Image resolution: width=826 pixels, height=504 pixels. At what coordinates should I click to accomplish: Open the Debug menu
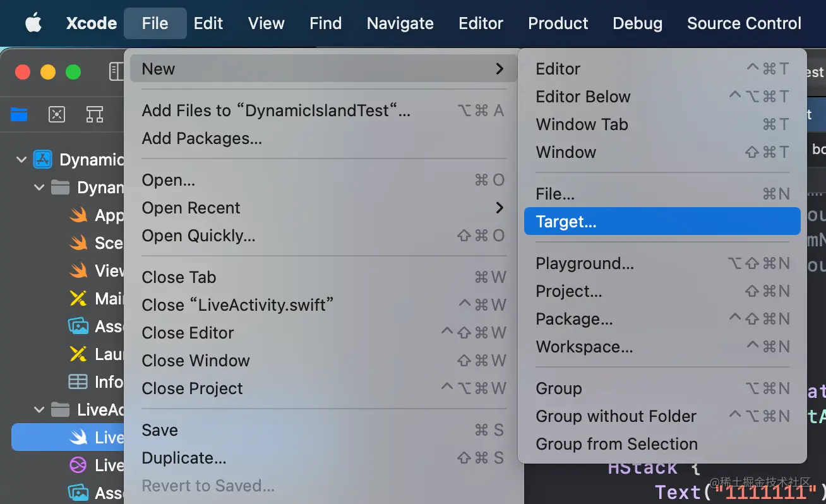tap(638, 23)
